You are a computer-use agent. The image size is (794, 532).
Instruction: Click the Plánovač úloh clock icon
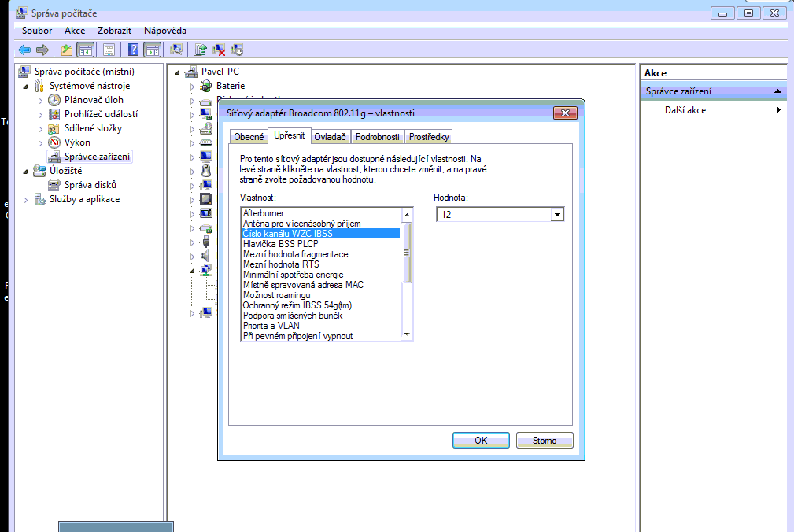[x=54, y=100]
